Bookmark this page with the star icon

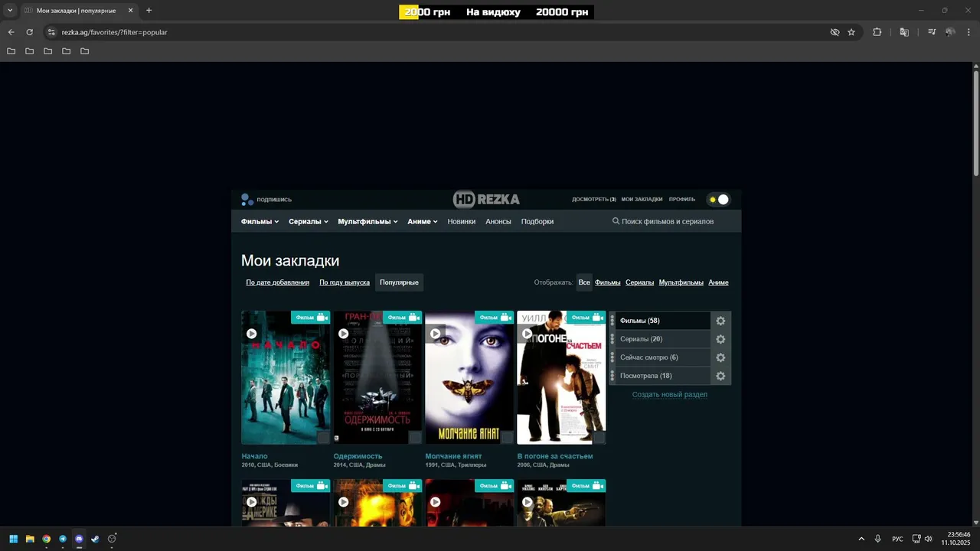tap(851, 32)
